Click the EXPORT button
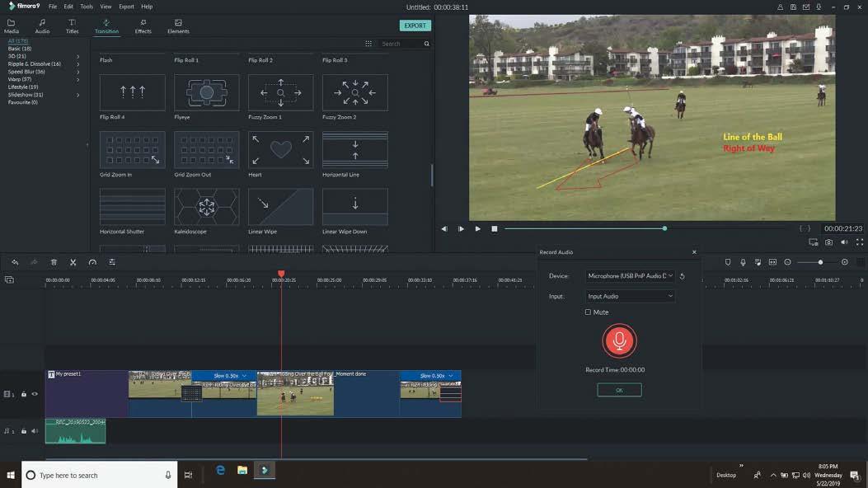The image size is (868, 488). tap(415, 26)
